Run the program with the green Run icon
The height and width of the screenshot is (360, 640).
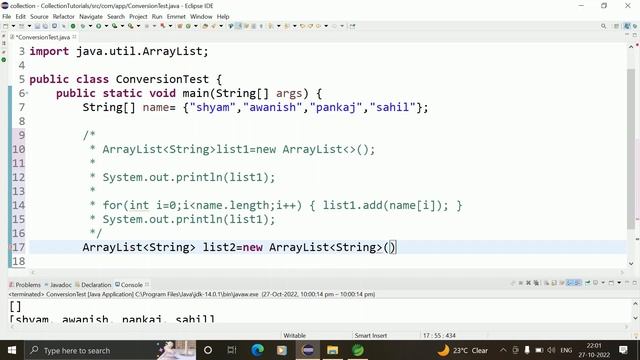click(98, 26)
